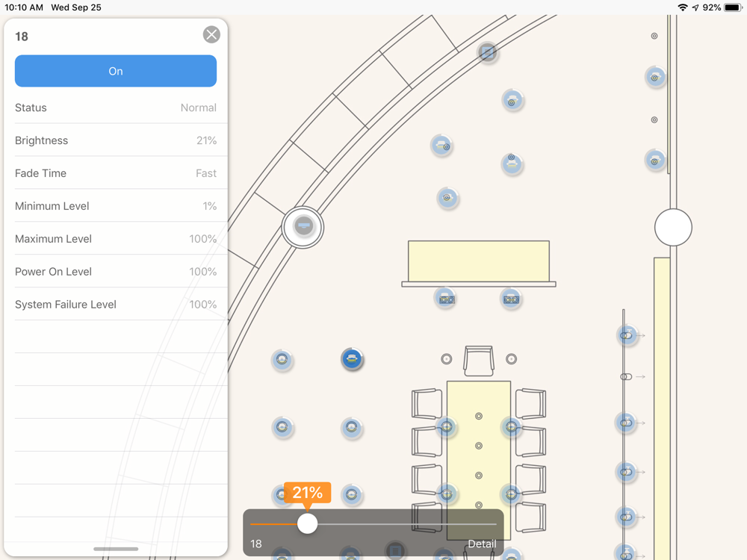Select the downlight just below the grey square icon
Image resolution: width=747 pixels, height=560 pixels.
(x=512, y=100)
